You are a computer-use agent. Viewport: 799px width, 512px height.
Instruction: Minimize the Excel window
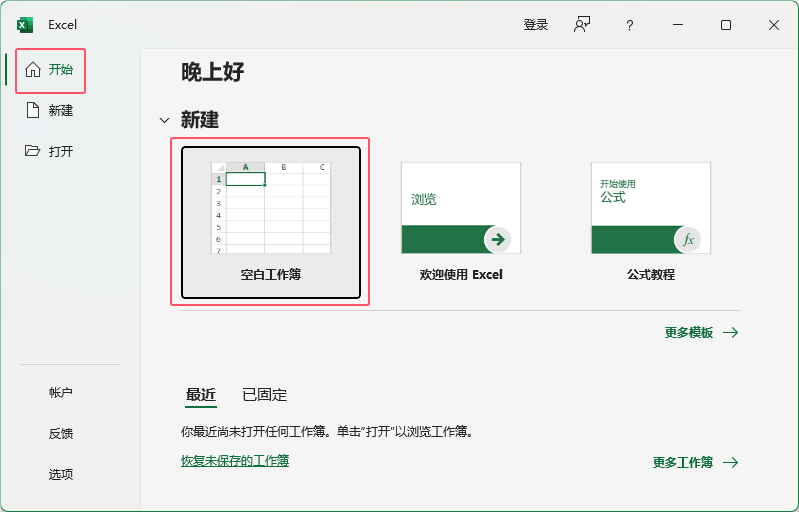click(x=678, y=24)
